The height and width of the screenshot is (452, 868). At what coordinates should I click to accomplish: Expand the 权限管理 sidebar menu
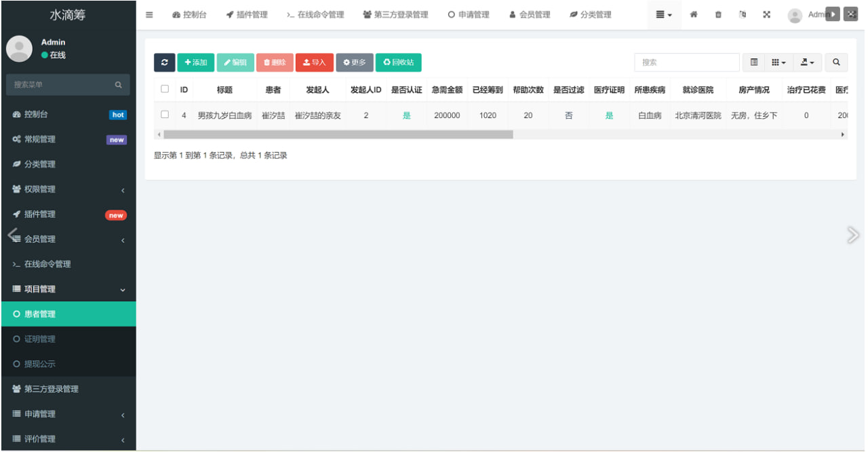(68, 189)
